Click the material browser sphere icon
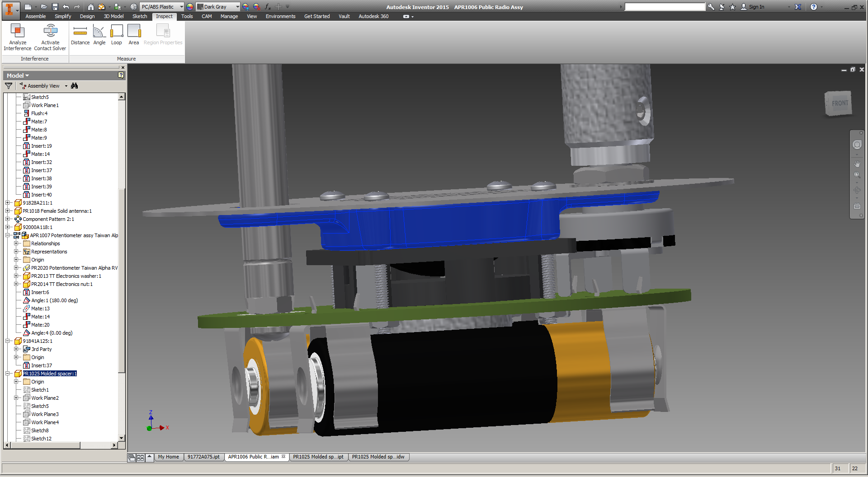The width and height of the screenshot is (868, 477). tap(134, 7)
